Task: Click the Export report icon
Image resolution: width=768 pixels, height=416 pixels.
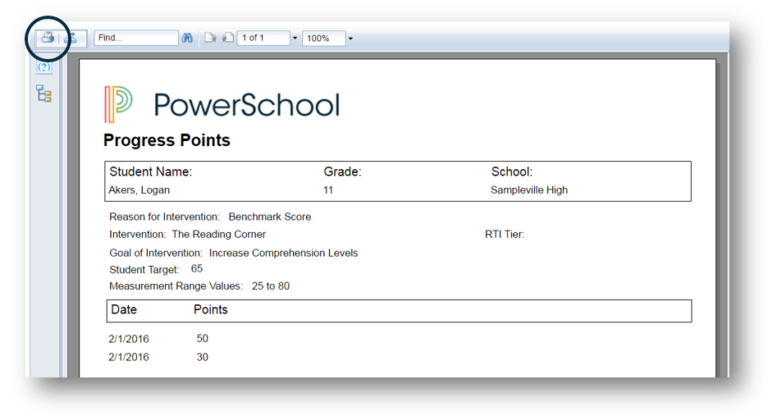Action: pyautogui.click(x=73, y=38)
